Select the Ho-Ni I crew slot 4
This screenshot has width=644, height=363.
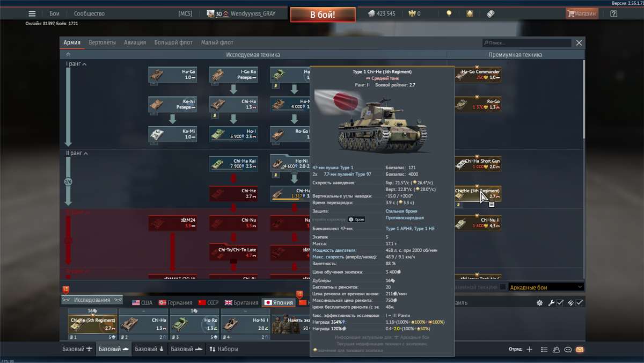(x=245, y=324)
